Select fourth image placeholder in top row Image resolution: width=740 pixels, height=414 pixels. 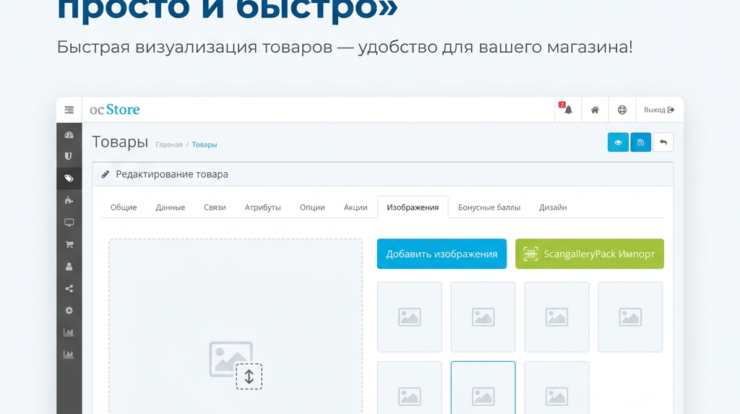pos(631,317)
